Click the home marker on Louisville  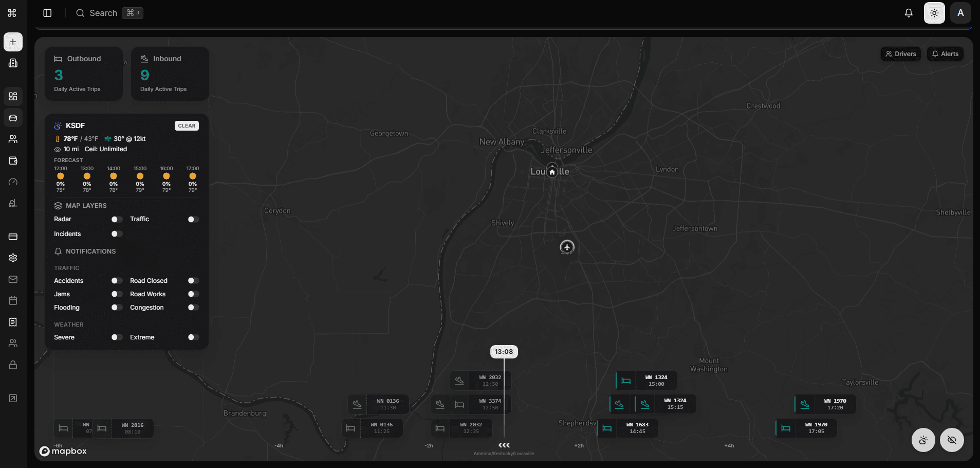click(x=552, y=171)
